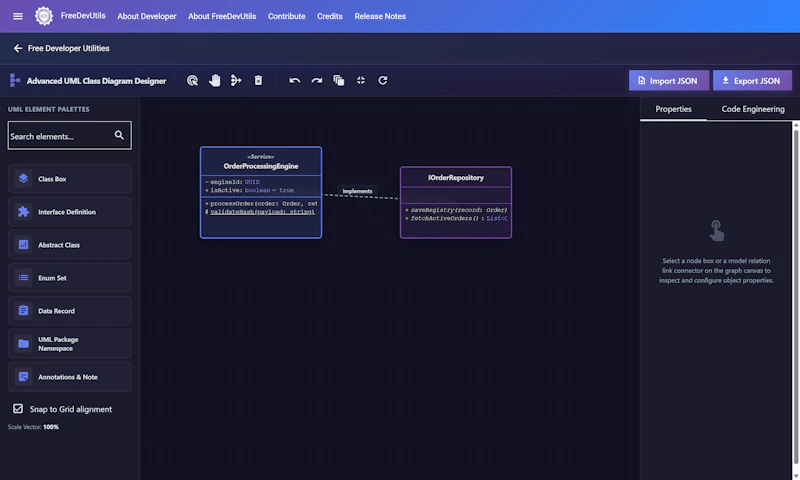Add a Data Record element

tap(69, 311)
